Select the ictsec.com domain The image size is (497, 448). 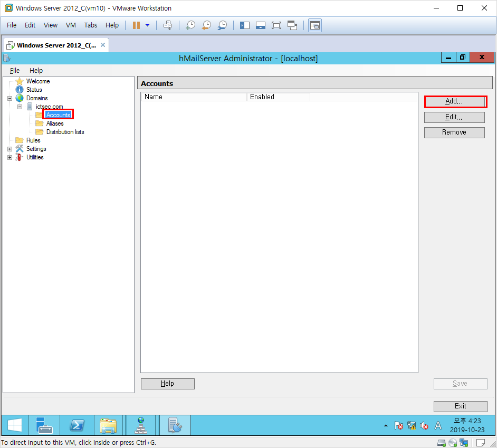coord(50,107)
